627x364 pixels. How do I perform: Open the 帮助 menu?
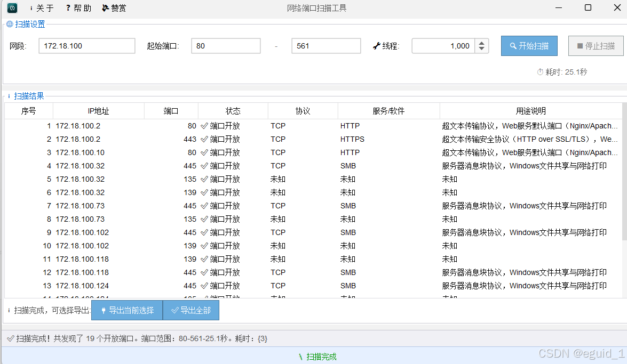pyautogui.click(x=79, y=8)
